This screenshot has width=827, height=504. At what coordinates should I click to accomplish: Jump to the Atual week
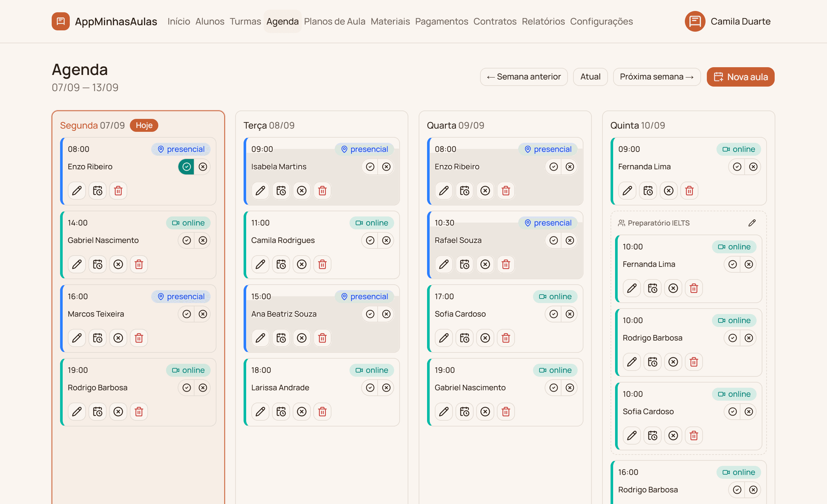[591, 77]
